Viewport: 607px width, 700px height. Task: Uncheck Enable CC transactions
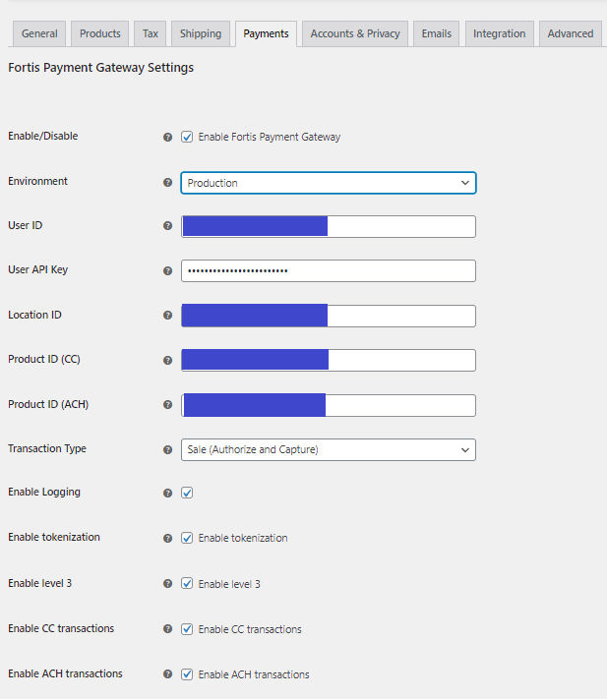click(x=187, y=628)
